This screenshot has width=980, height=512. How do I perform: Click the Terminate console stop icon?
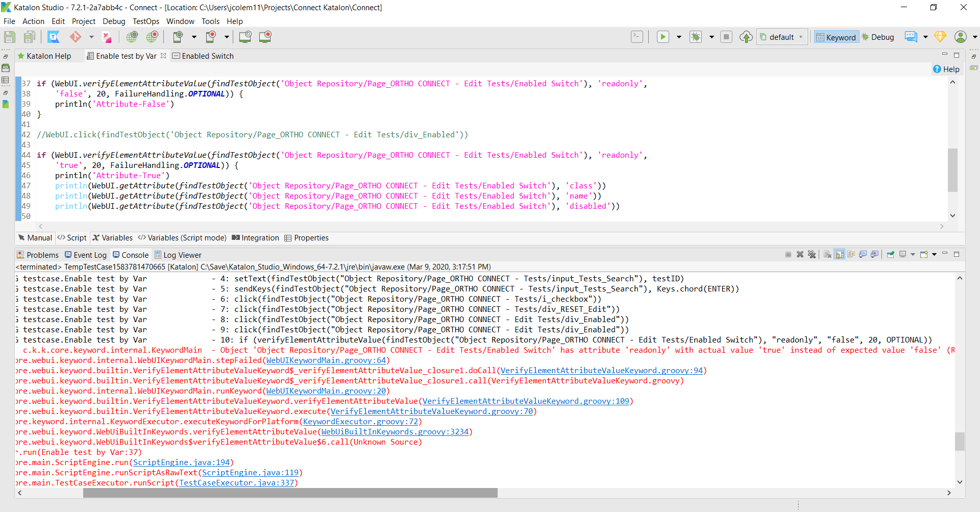(x=788, y=255)
